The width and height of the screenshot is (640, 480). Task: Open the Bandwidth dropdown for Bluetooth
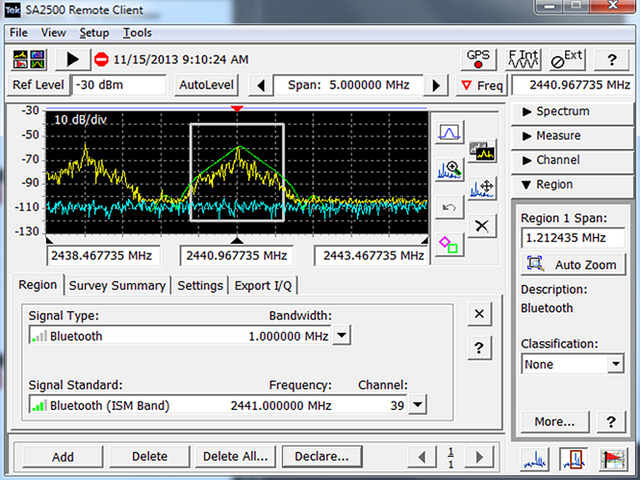pos(342,336)
